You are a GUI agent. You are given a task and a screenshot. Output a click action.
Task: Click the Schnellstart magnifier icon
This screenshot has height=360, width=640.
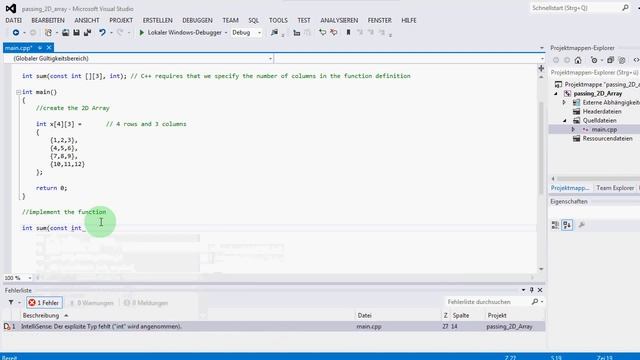(625, 8)
